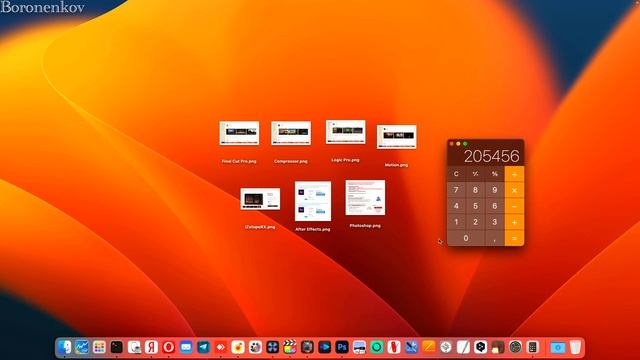Click the wide 0 key in Calculator

coord(466,238)
